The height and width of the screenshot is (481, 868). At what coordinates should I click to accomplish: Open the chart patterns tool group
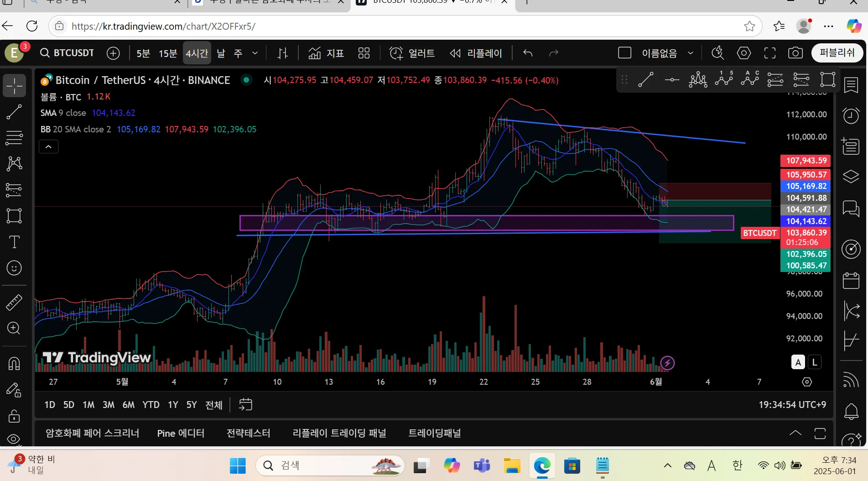14,163
